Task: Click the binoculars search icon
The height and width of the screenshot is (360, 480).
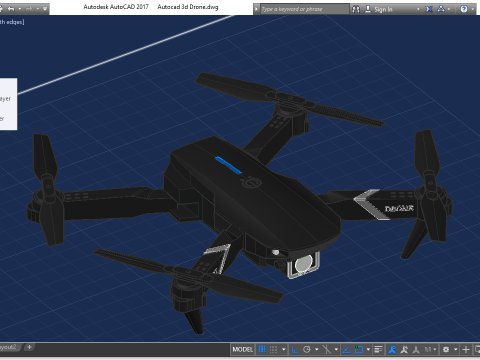Action: tap(356, 9)
